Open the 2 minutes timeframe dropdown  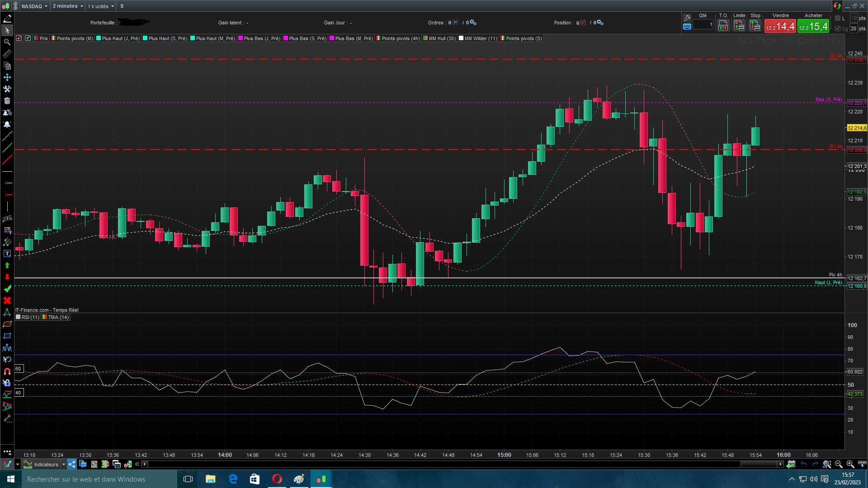point(68,6)
